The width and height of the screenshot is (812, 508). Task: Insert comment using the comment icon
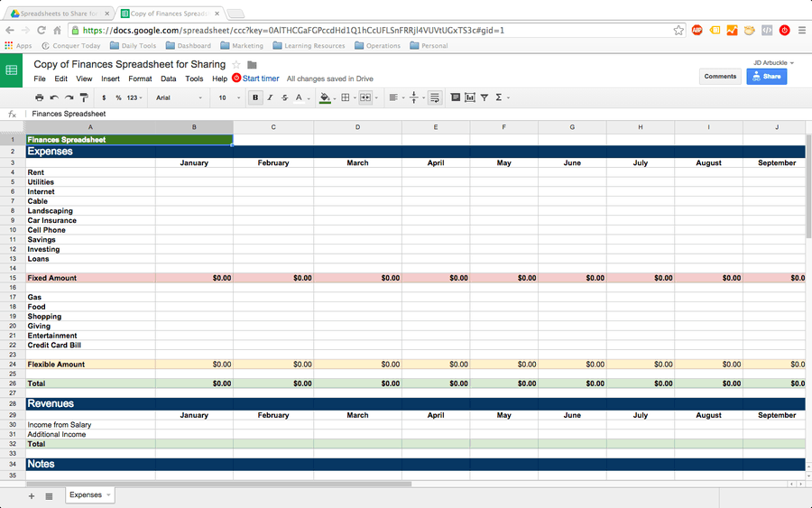456,97
